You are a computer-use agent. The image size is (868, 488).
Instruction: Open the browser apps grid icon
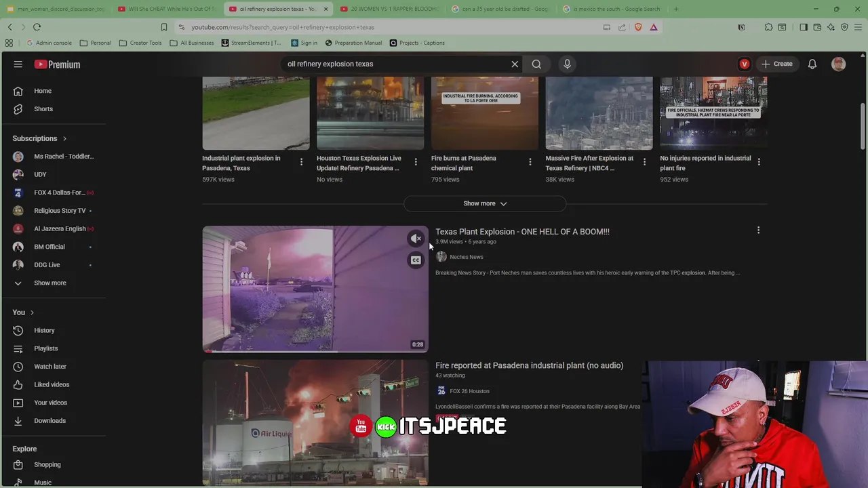point(9,43)
